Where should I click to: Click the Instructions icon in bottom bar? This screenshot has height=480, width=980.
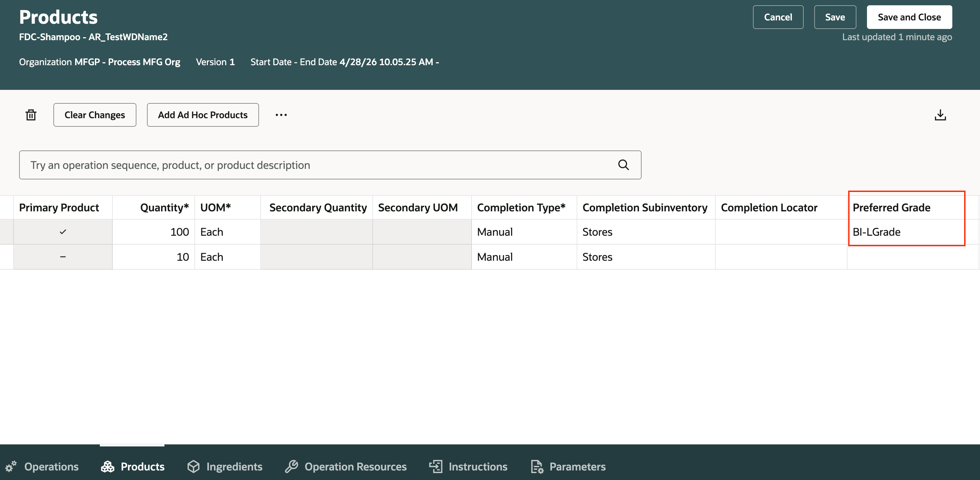[436, 466]
